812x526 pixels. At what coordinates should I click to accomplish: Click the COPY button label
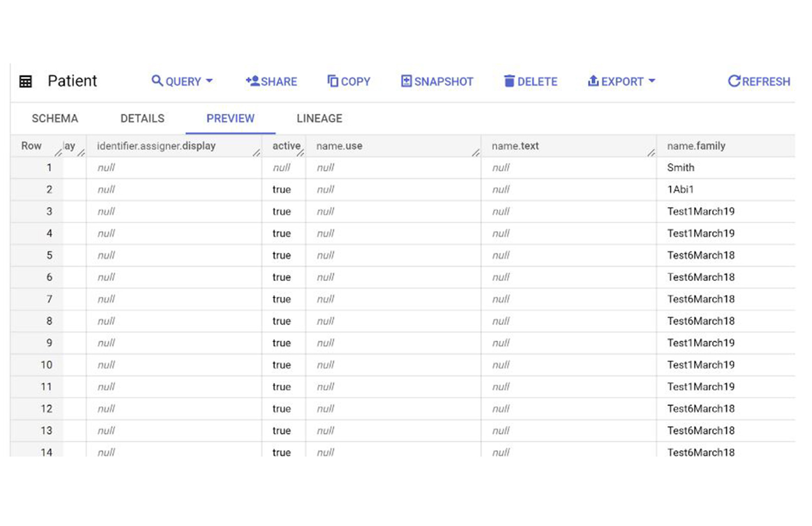pyautogui.click(x=355, y=82)
